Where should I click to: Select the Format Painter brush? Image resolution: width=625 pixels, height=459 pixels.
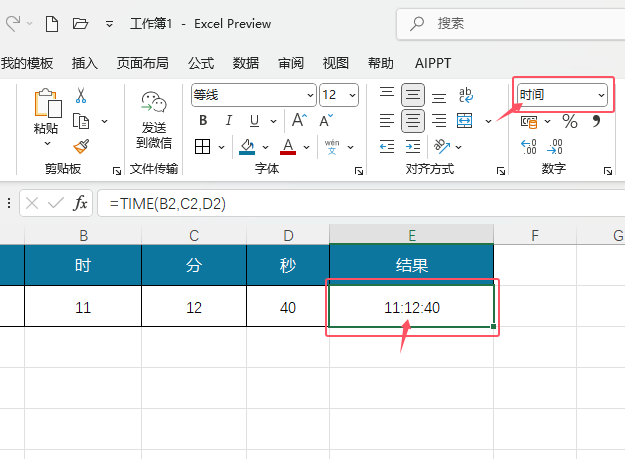81,146
